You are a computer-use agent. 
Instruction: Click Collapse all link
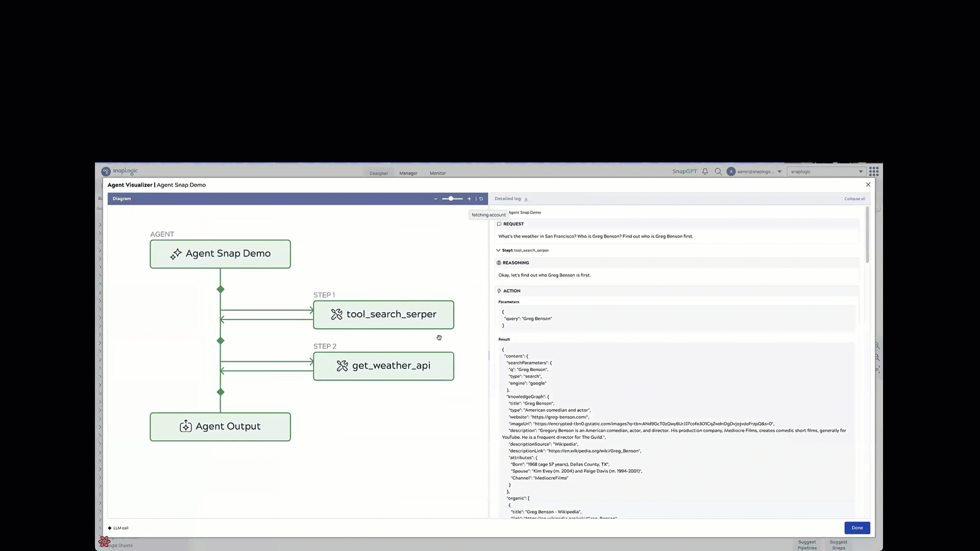854,199
